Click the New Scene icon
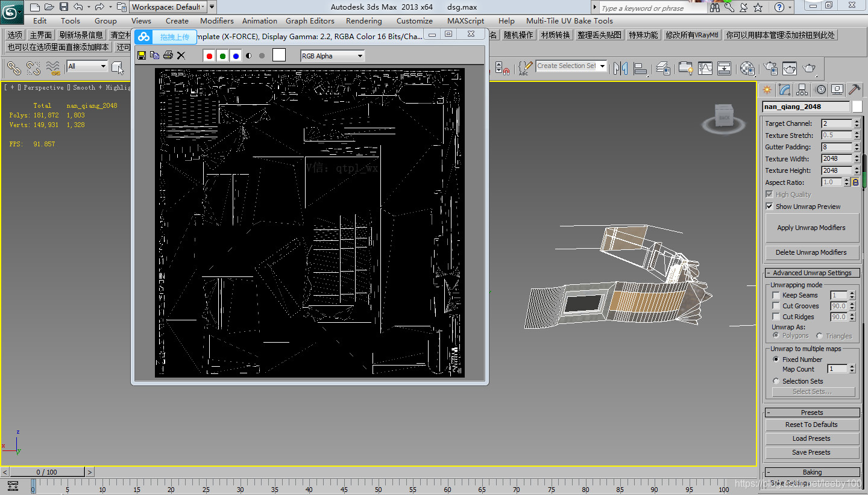Image resolution: width=868 pixels, height=495 pixels. (x=34, y=7)
